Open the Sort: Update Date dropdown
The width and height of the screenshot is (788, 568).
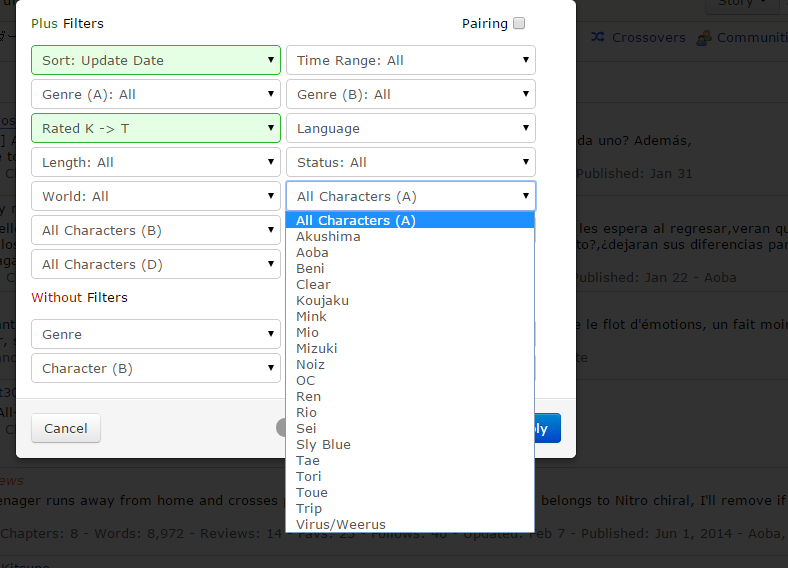click(156, 60)
